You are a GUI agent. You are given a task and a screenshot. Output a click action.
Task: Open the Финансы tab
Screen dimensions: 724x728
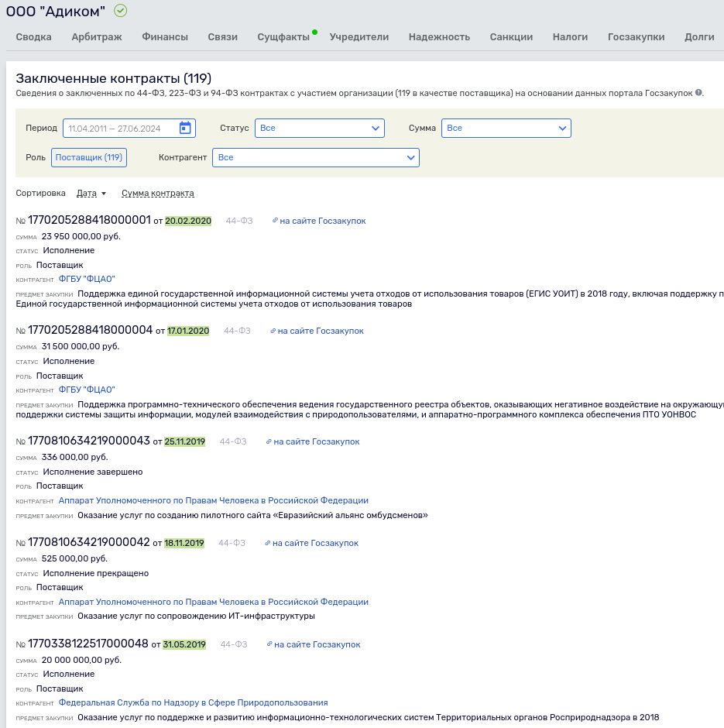click(x=165, y=36)
